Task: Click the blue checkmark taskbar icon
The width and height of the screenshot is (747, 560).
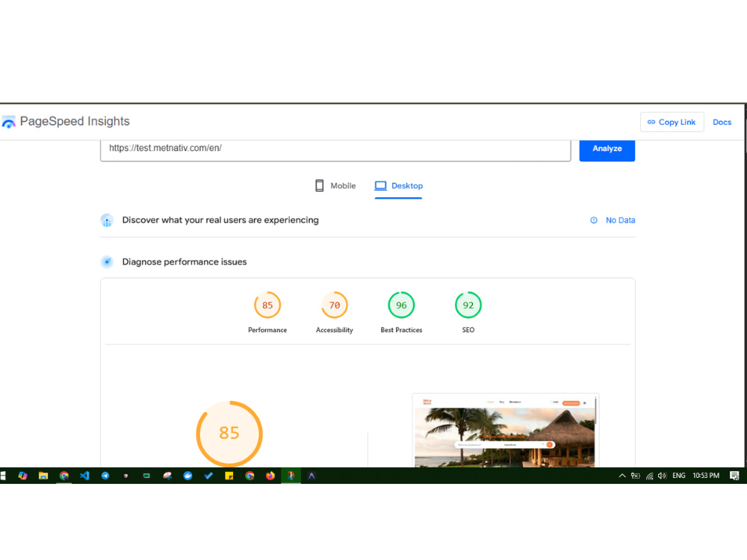Action: coord(208,476)
